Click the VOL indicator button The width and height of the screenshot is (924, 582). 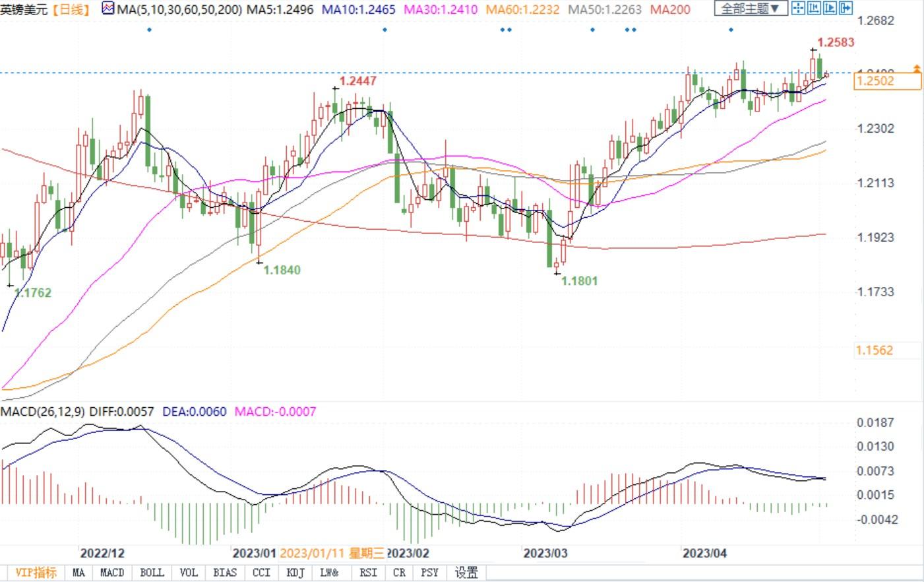[189, 573]
